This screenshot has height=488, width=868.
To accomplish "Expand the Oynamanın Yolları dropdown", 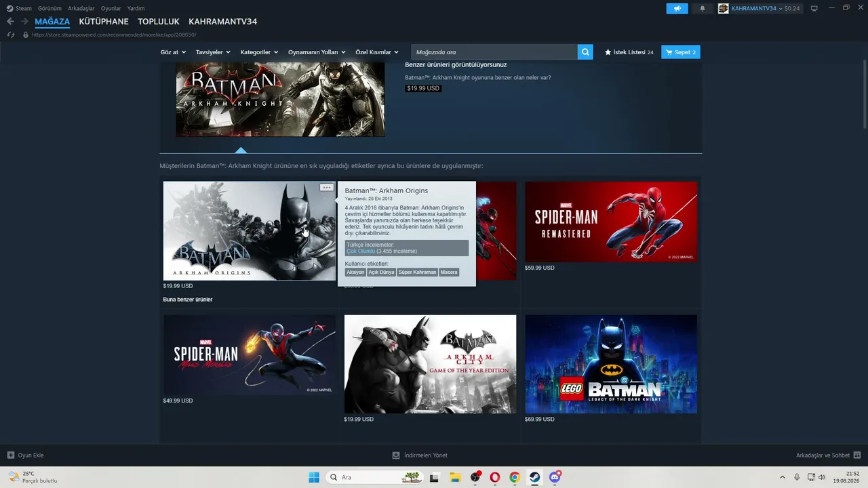I will point(317,52).
